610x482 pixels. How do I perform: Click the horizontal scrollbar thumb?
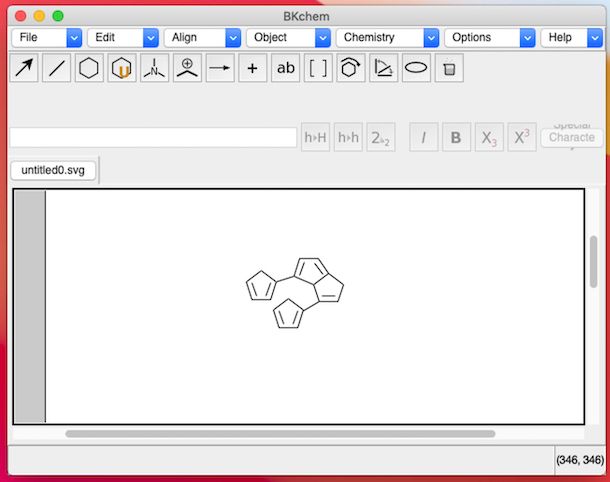click(280, 433)
